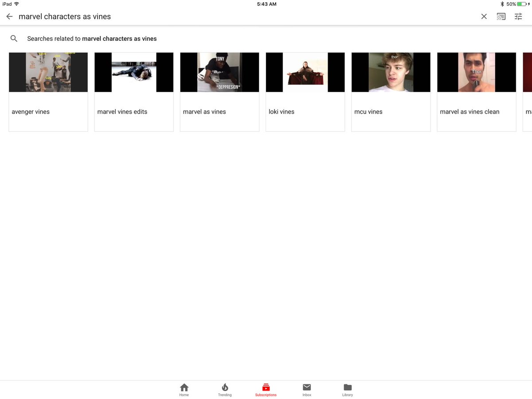Open search filters icon
The width and height of the screenshot is (532, 399).
[x=518, y=16]
